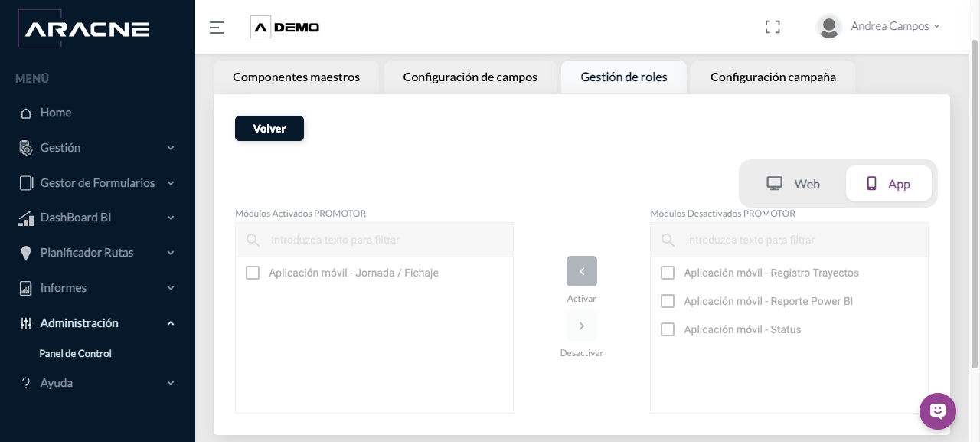Click the Desactivar right arrow button
This screenshot has width=980, height=442.
582,326
